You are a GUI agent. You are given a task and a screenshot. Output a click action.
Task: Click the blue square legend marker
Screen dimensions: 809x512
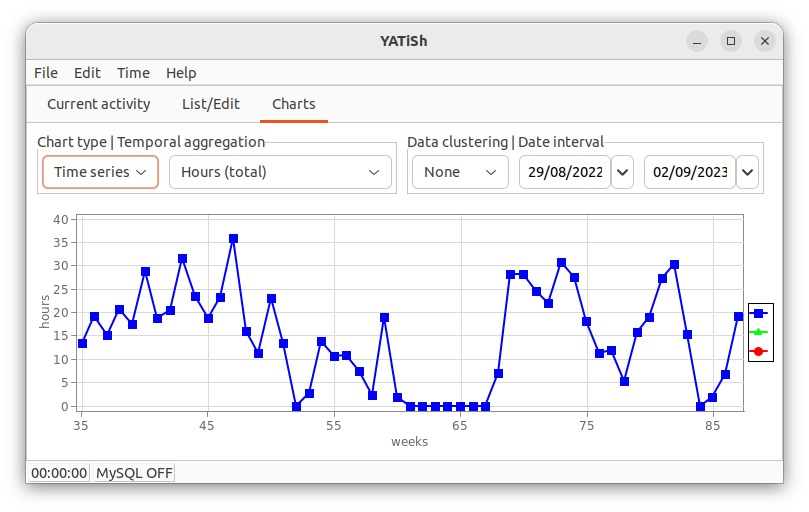coord(758,313)
